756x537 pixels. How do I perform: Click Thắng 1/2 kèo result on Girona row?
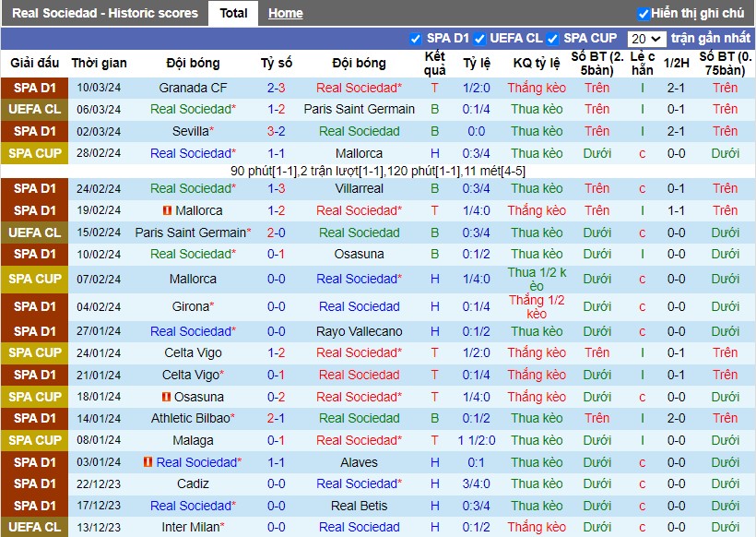(x=537, y=306)
